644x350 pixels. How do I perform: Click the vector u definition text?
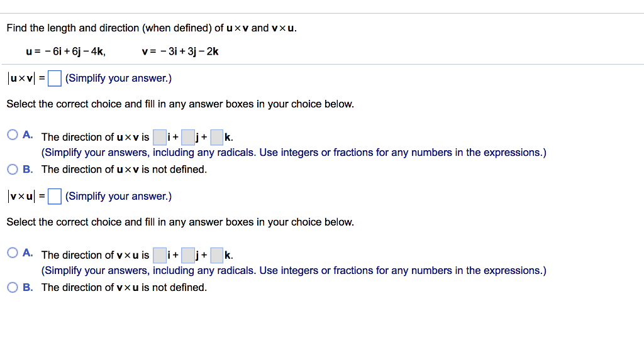65,52
